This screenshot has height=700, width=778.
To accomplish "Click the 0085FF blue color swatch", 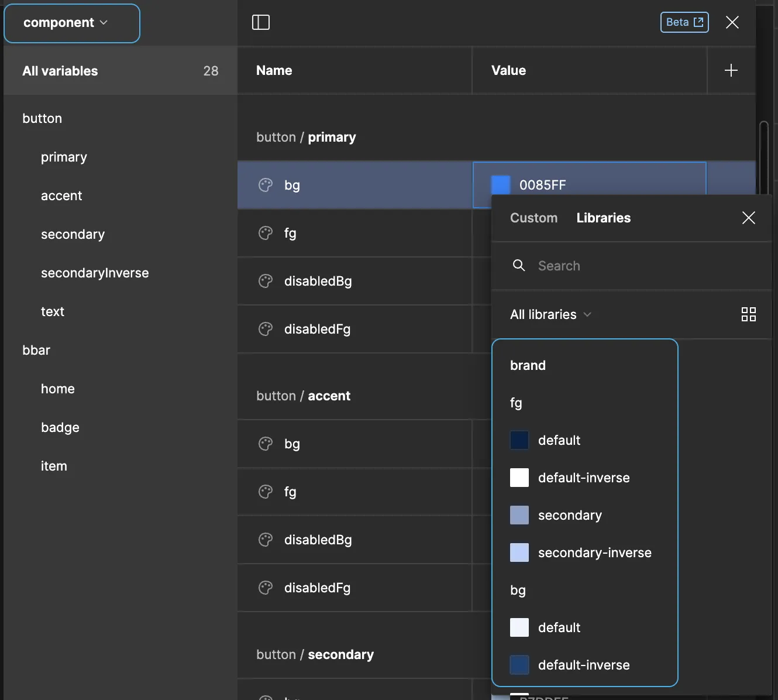I will pyautogui.click(x=501, y=185).
